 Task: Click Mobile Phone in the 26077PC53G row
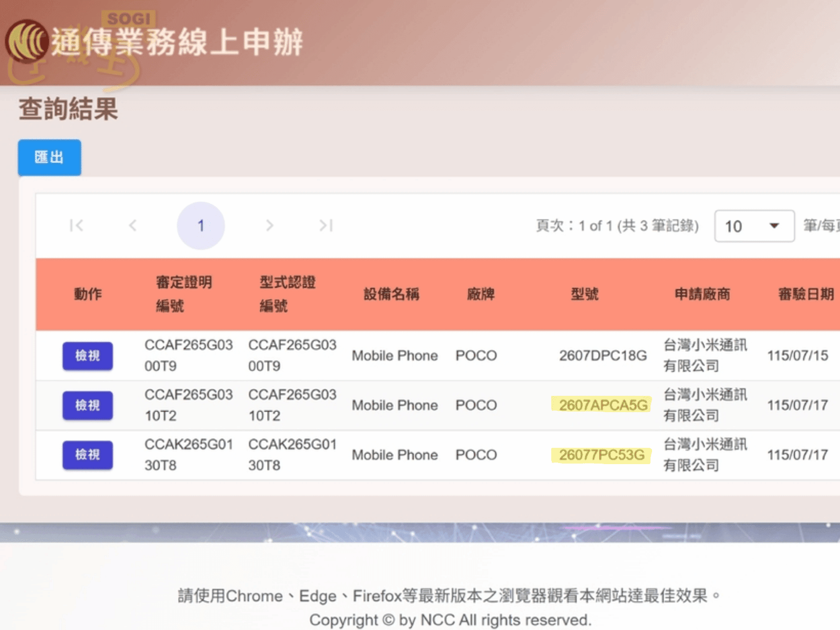coord(395,455)
